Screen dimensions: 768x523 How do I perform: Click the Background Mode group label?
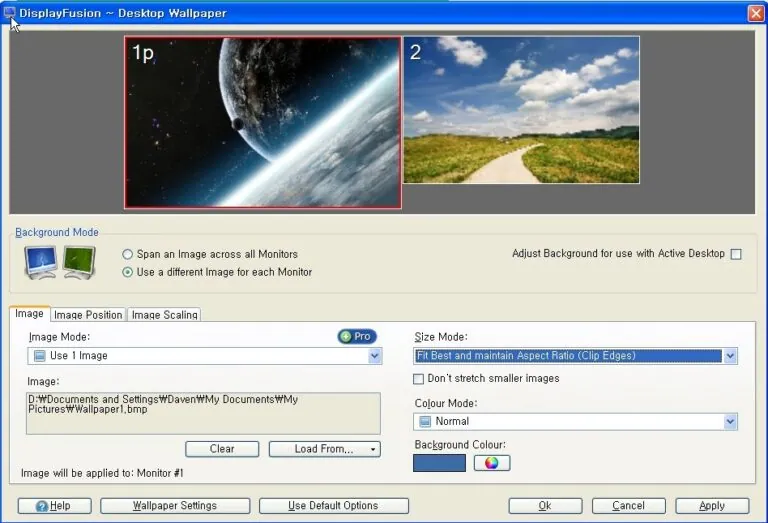[x=57, y=232]
